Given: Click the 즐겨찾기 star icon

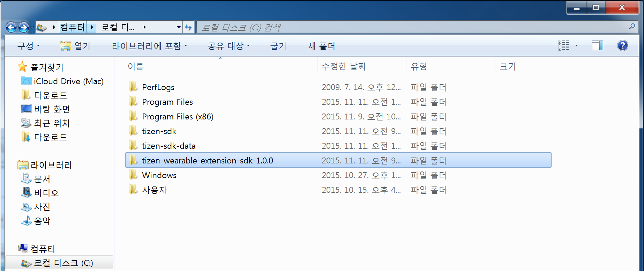Looking at the screenshot, I should pos(22,66).
